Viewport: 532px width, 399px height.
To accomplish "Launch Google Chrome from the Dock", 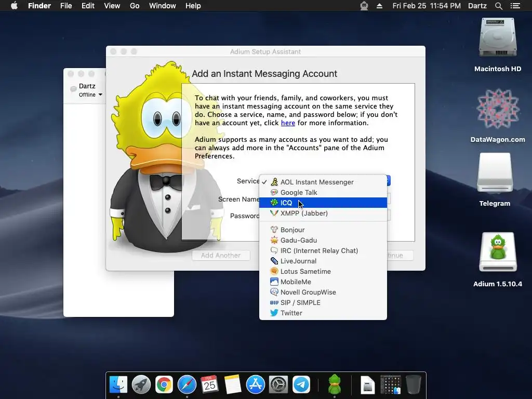I will click(164, 385).
